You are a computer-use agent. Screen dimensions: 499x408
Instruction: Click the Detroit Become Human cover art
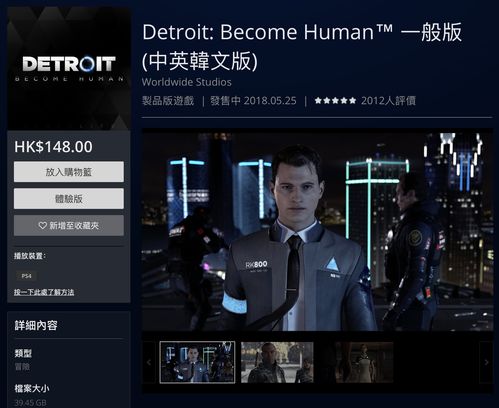click(x=69, y=68)
